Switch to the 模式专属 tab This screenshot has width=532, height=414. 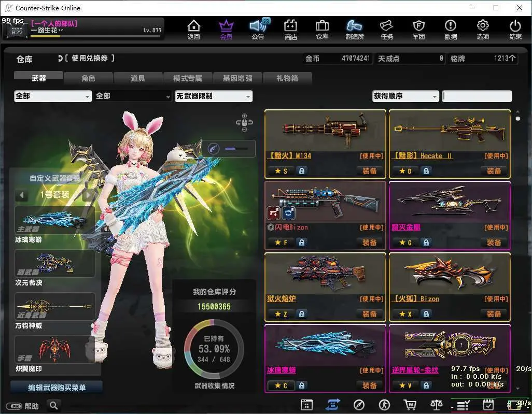tap(188, 78)
